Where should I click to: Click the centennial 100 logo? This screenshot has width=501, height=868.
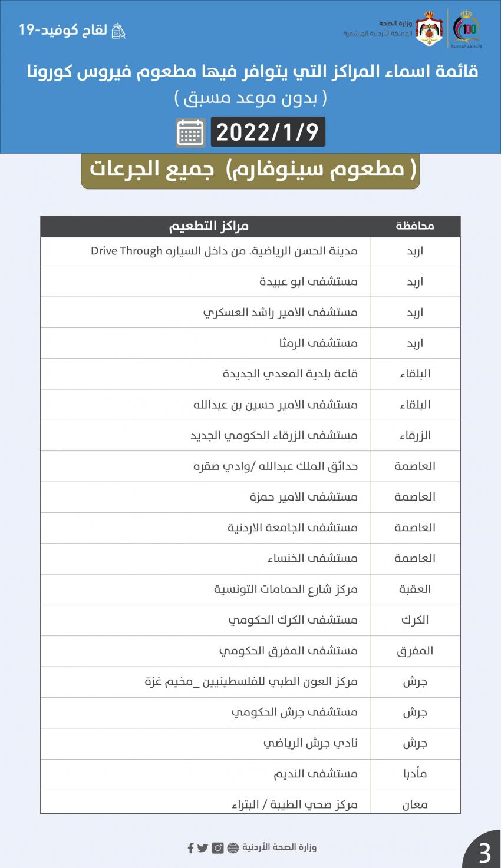466,29
